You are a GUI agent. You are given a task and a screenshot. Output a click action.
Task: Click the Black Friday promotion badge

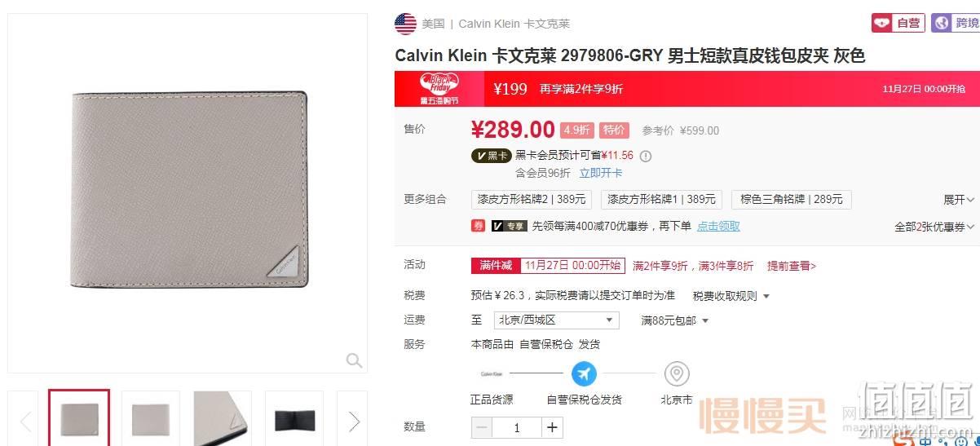click(x=439, y=89)
